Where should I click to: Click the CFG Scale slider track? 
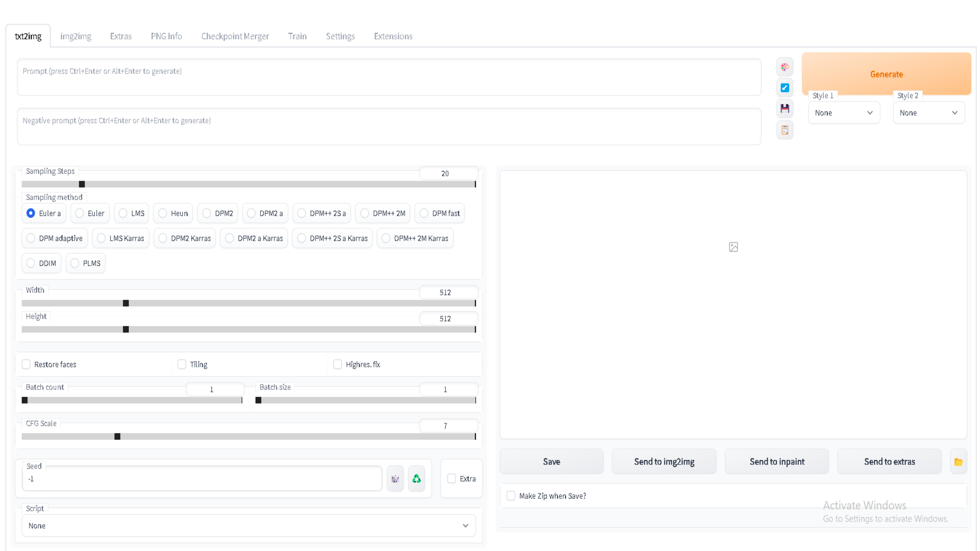249,437
